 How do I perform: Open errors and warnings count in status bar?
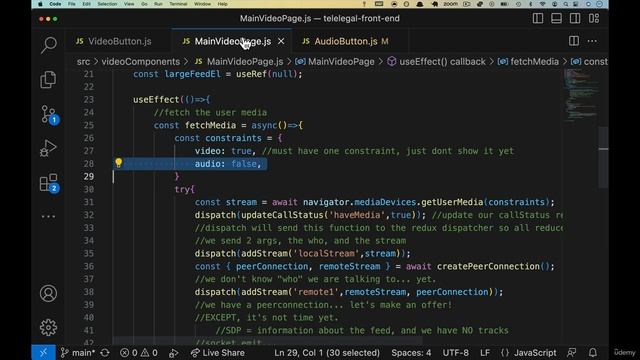pos(139,353)
